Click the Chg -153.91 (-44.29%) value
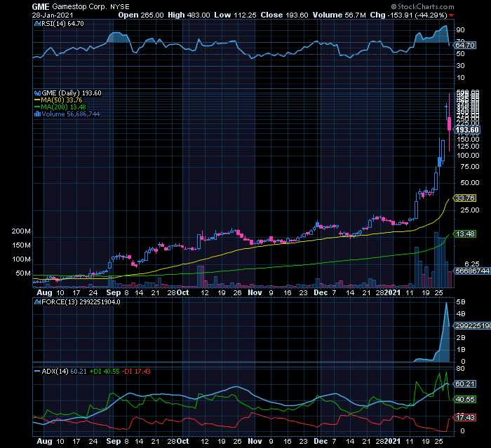 click(x=409, y=15)
